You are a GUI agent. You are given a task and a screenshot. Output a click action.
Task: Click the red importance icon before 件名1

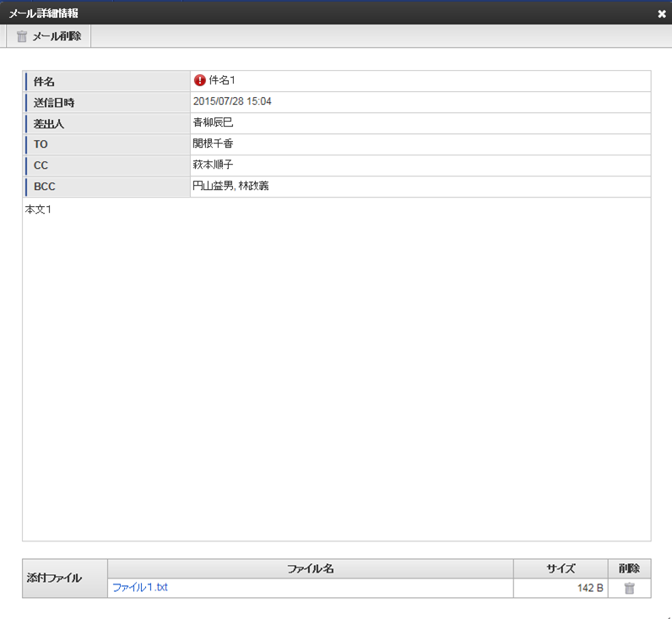(200, 80)
